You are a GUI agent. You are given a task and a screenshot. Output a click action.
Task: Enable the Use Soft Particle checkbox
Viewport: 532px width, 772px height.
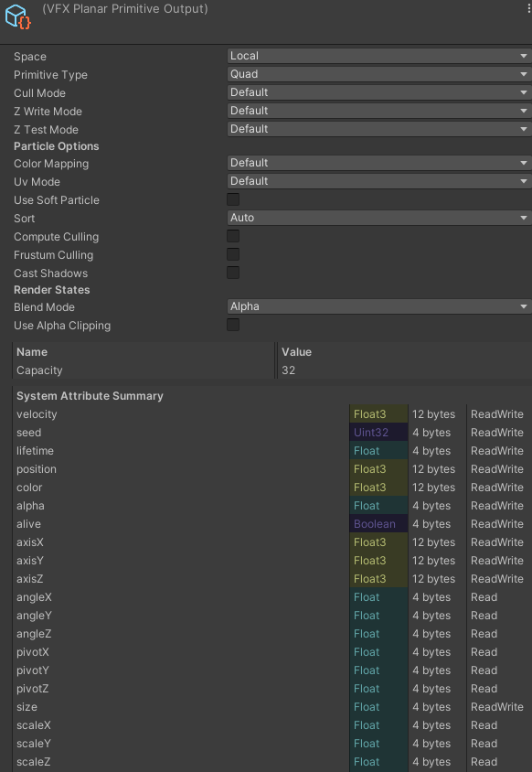coord(233,199)
